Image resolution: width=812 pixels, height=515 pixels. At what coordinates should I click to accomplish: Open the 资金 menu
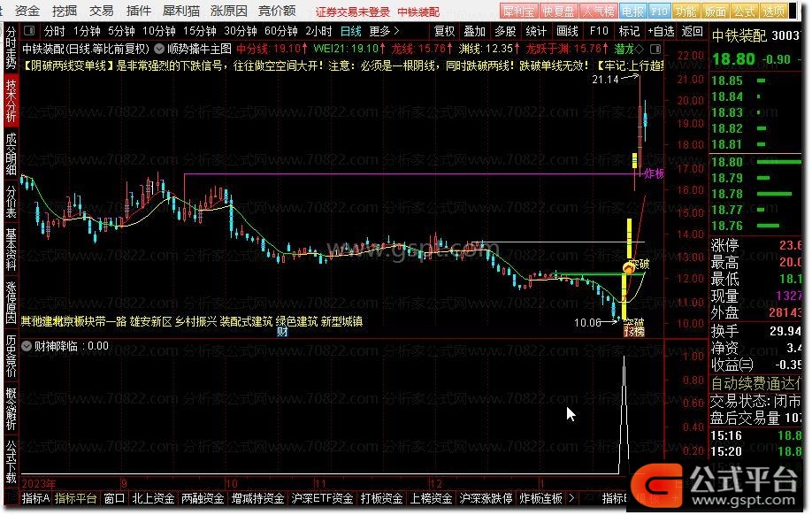pos(27,11)
